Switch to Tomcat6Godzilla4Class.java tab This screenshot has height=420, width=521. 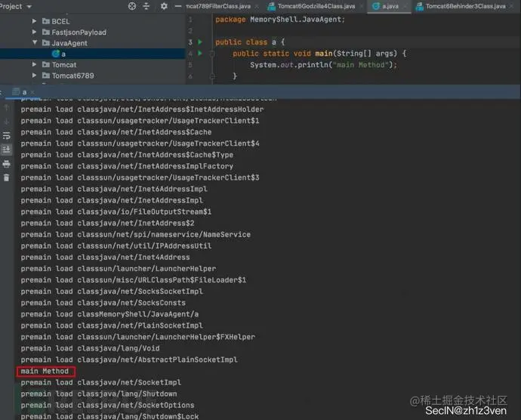(312, 6)
